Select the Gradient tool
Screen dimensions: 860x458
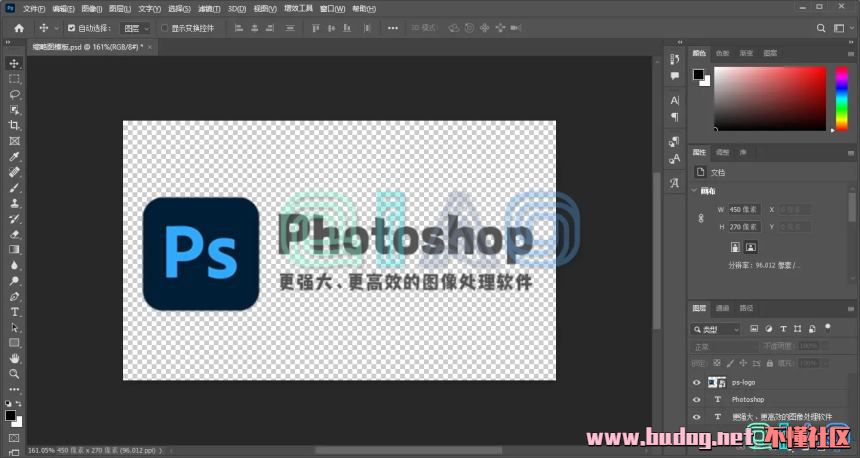pos(14,250)
